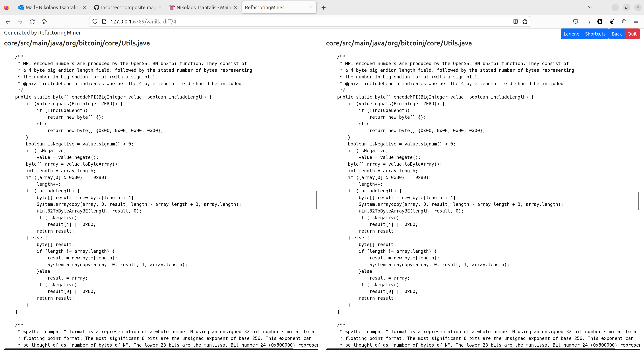This screenshot has height=362, width=644.
Task: Click left pane horizontal scrollbar
Action: tap(149, 348)
